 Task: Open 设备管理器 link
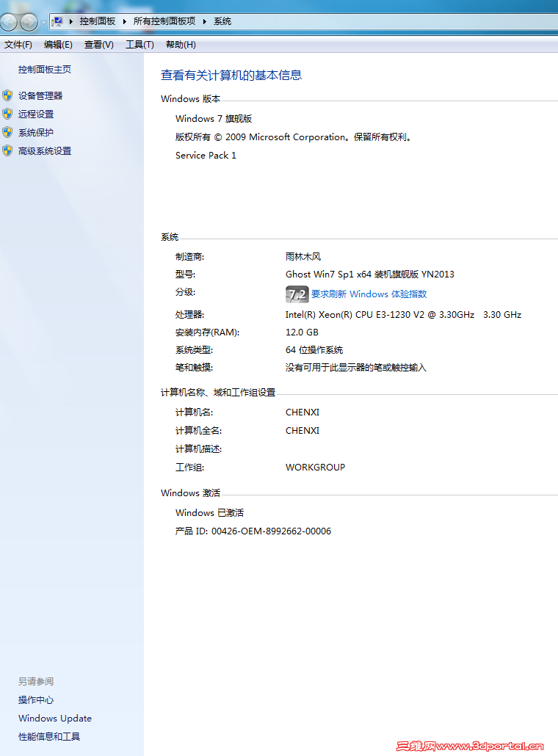40,96
